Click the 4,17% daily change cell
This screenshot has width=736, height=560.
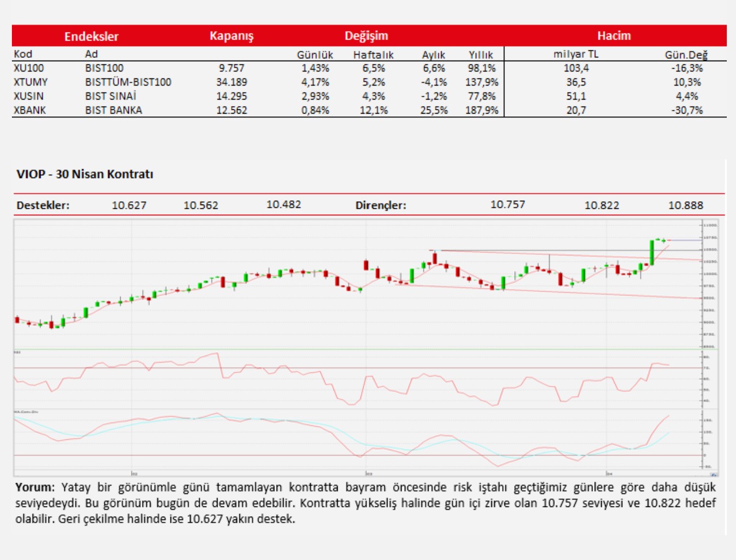316,82
